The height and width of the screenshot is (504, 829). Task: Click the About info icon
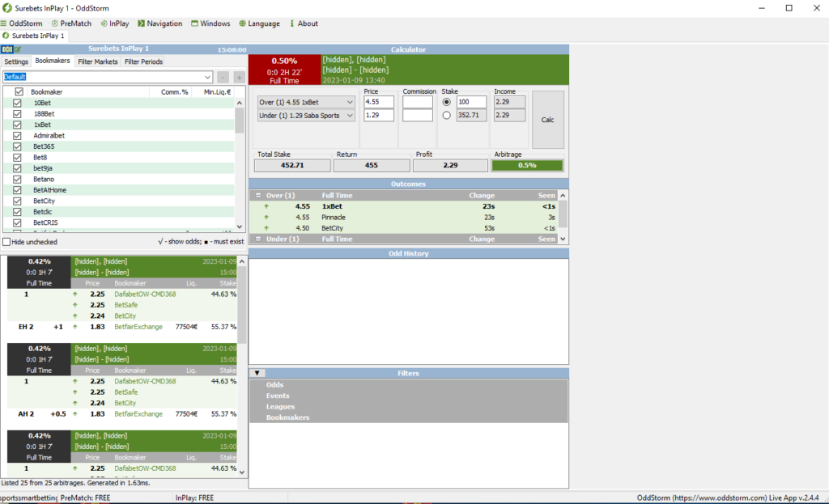pos(292,23)
